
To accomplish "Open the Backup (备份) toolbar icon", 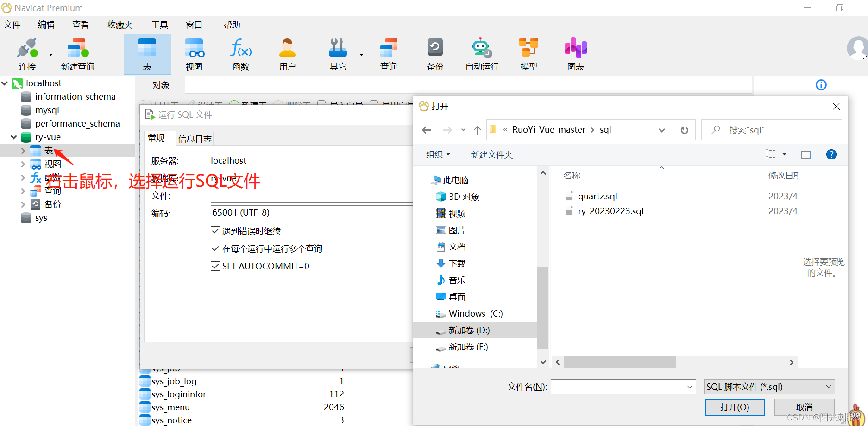I will [x=435, y=54].
